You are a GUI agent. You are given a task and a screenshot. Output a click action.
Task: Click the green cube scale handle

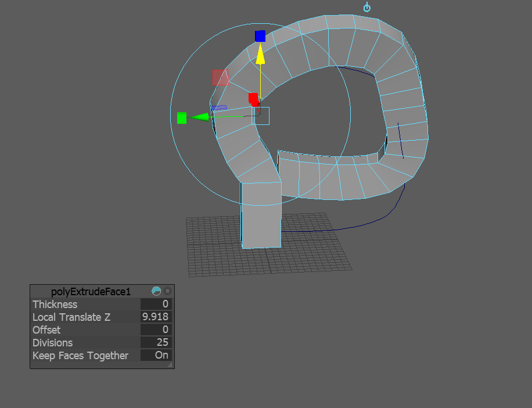[182, 118]
